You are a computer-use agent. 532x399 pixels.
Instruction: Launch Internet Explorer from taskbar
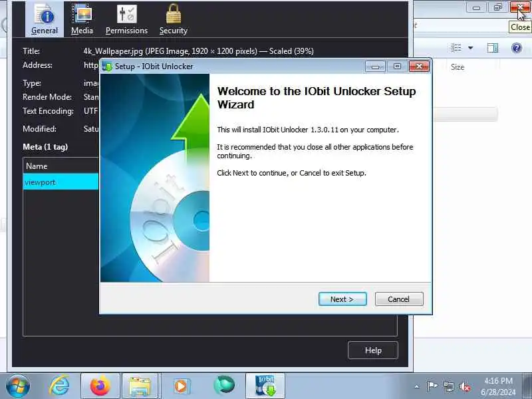tap(59, 386)
